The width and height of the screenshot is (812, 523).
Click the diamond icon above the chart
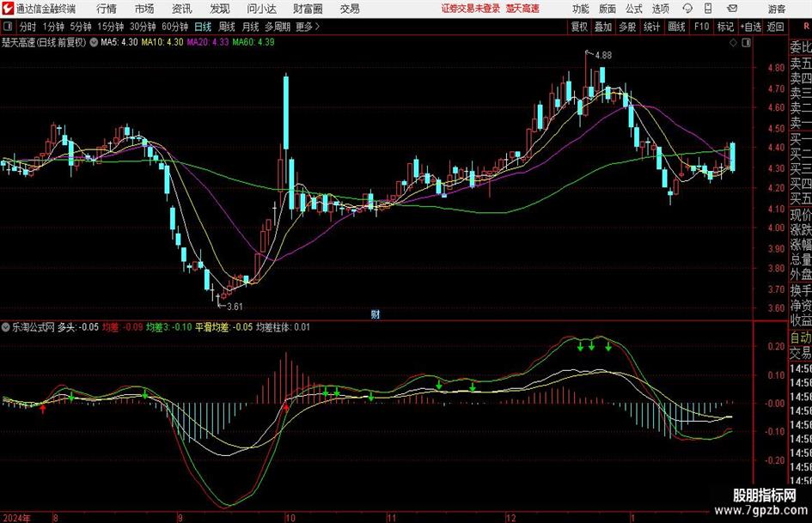point(733,43)
